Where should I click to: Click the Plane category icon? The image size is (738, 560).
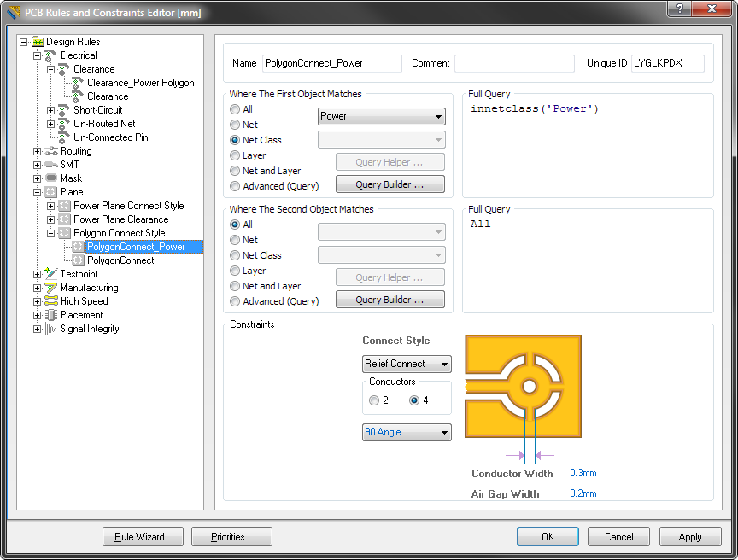click(x=51, y=192)
